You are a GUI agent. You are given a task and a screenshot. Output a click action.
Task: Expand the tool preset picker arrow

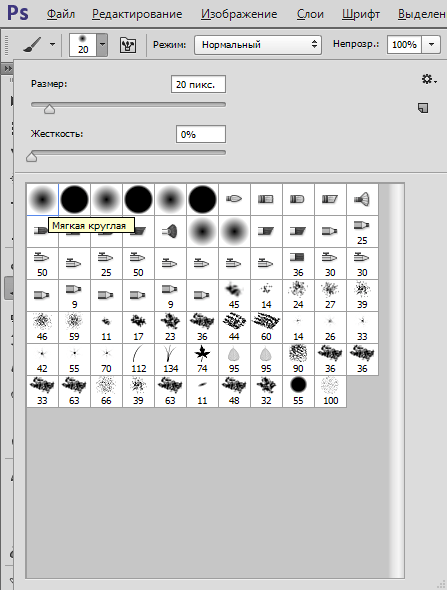pyautogui.click(x=52, y=44)
